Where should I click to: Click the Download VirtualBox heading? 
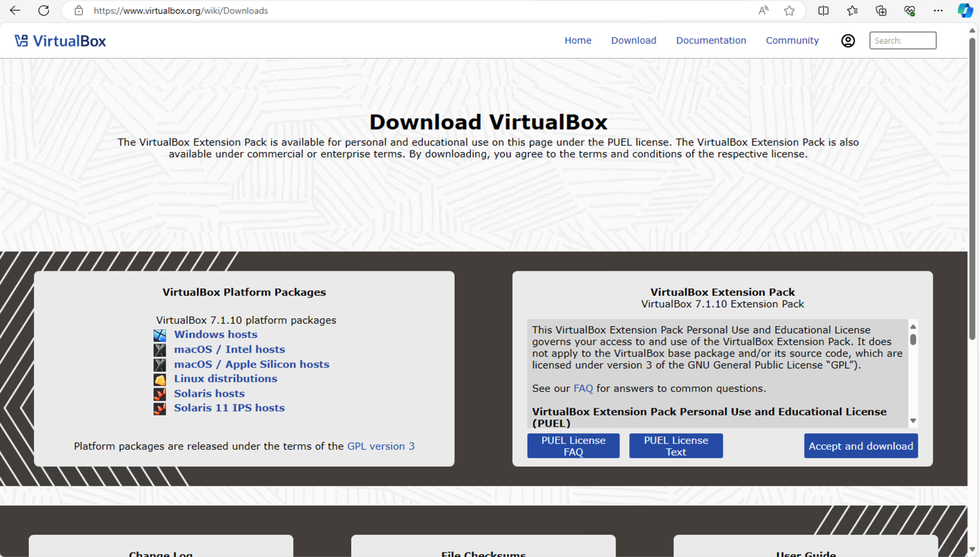[488, 122]
